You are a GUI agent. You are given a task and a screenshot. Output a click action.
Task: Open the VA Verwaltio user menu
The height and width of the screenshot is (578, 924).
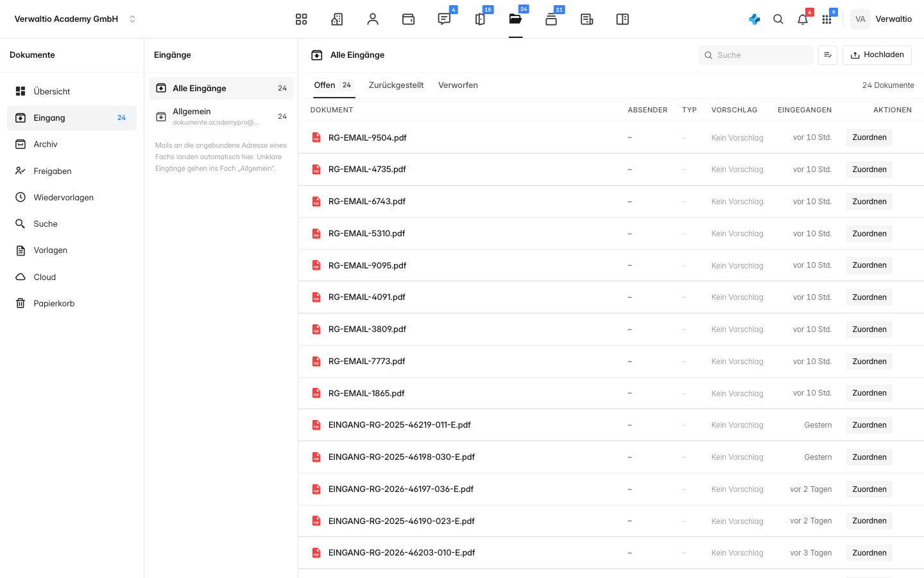click(x=881, y=19)
